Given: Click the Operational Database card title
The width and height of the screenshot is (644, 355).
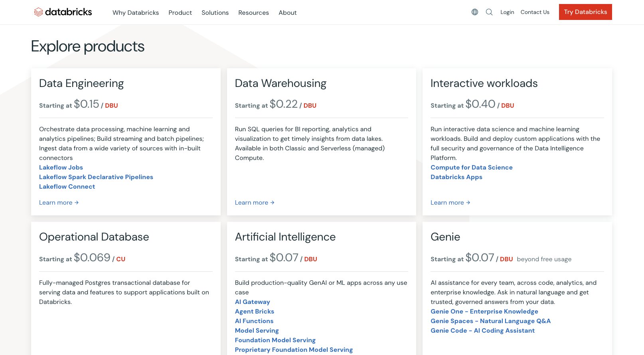Looking at the screenshot, I should (x=94, y=237).
